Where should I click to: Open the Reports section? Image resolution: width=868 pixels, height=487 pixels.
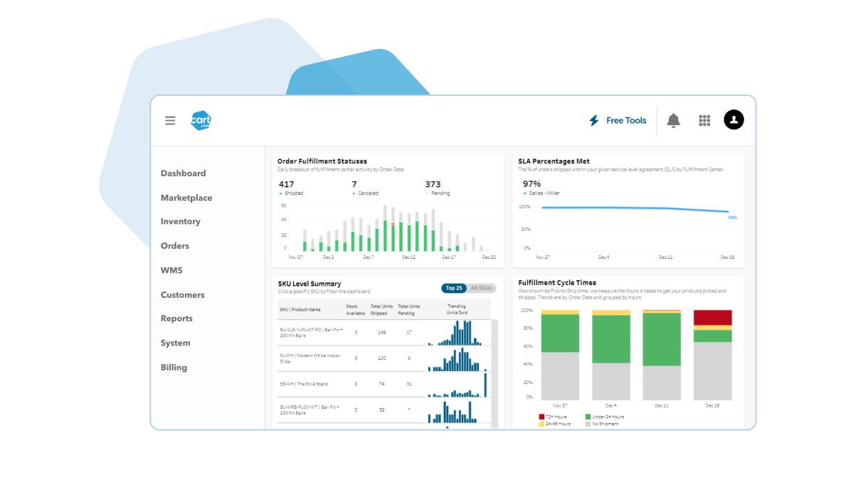coord(176,319)
